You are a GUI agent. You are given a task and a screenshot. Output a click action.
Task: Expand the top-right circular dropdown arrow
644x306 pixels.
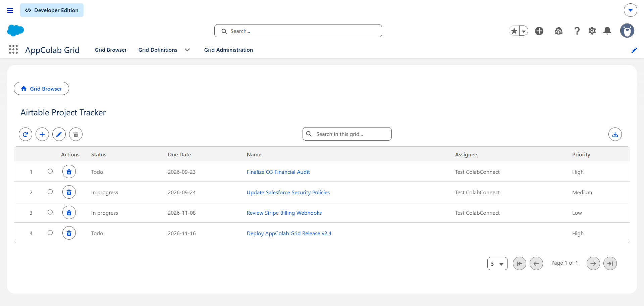coord(631,10)
